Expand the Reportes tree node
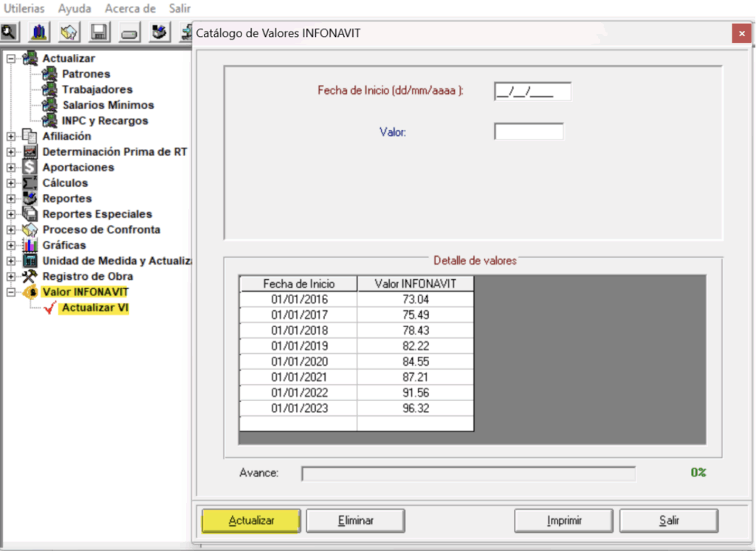 click(10, 198)
